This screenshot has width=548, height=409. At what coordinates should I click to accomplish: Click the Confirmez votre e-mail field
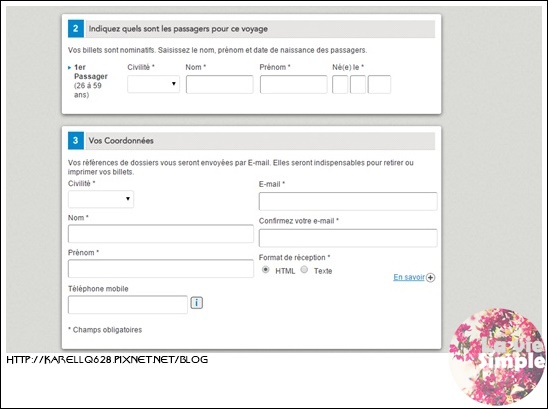(348, 238)
